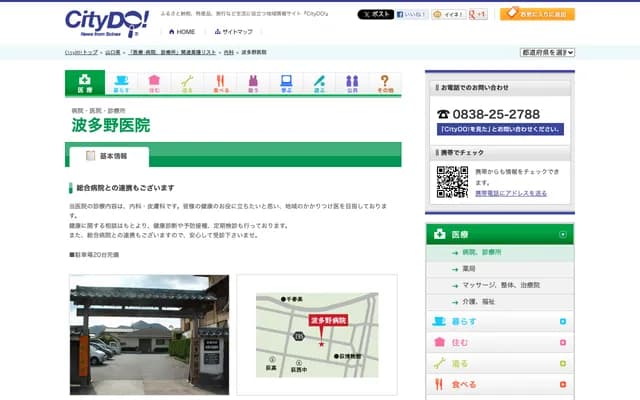This screenshot has height=400, width=640.
Task: Select the 食べる fork and knife icon
Action: (220, 83)
